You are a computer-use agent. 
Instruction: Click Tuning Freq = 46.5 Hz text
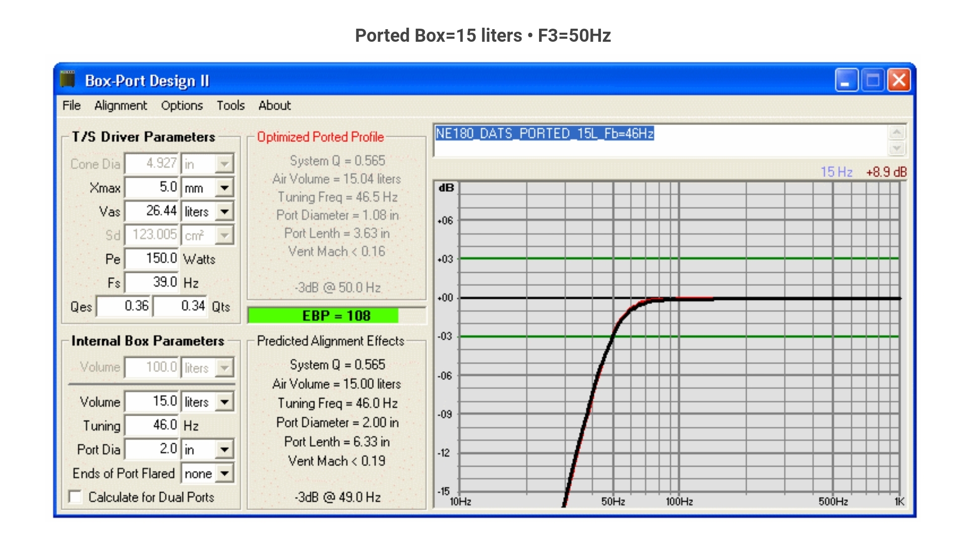pyautogui.click(x=337, y=197)
